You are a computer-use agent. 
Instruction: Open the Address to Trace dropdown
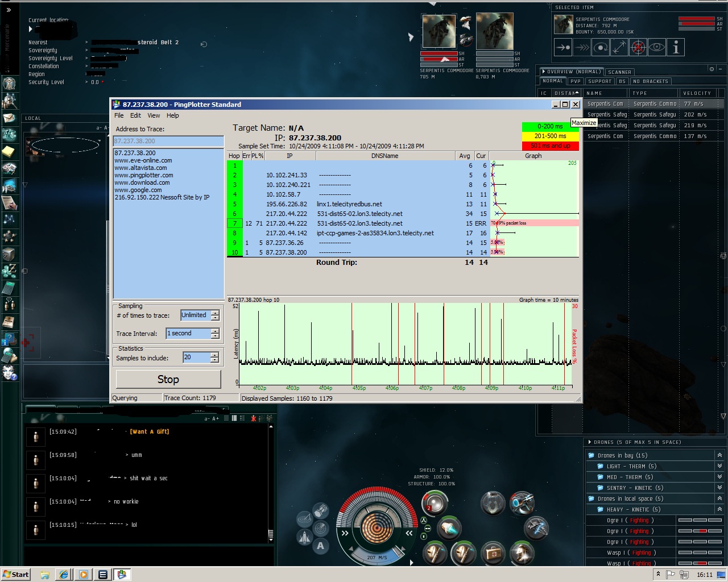168,141
